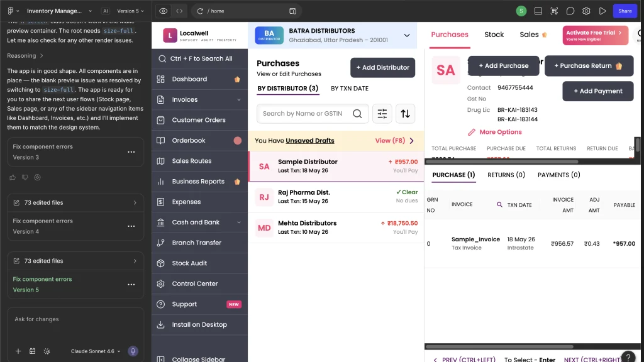Switch to the Sales top tab

pos(533,35)
